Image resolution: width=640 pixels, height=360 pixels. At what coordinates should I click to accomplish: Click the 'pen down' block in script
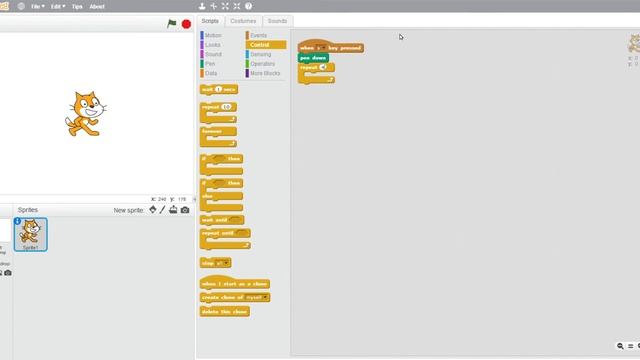(x=313, y=58)
